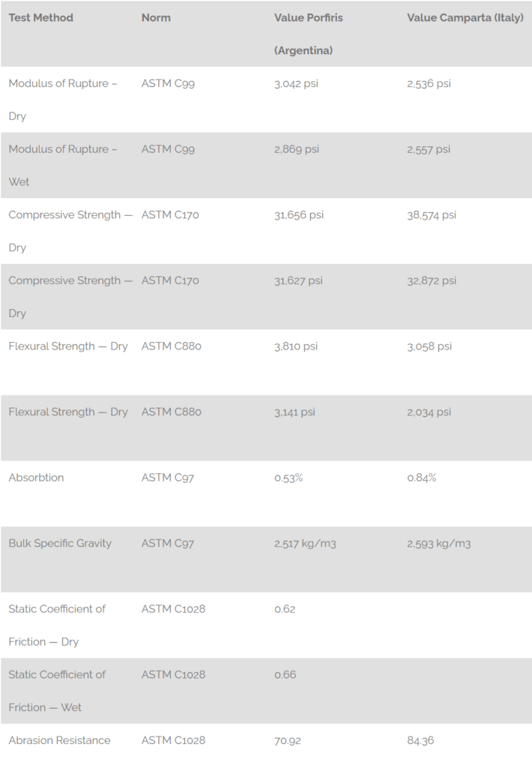Click the 0.84% Camparta value
This screenshot has width=532, height=768.
(x=421, y=478)
